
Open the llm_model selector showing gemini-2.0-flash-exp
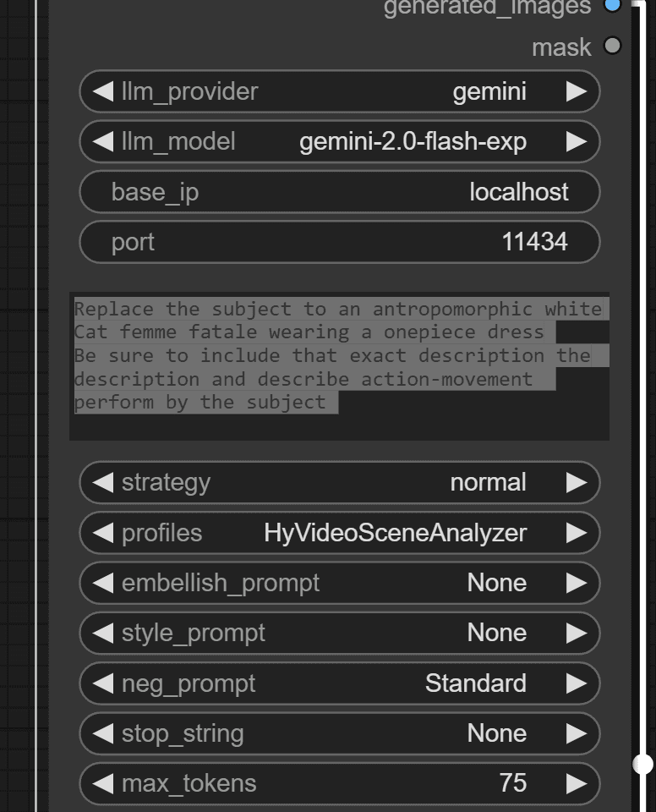coord(338,141)
